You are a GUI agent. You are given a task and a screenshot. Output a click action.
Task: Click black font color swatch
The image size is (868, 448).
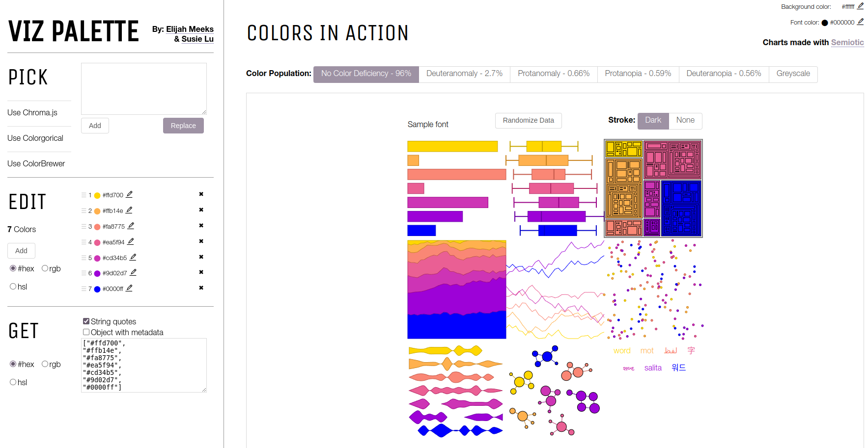point(825,23)
